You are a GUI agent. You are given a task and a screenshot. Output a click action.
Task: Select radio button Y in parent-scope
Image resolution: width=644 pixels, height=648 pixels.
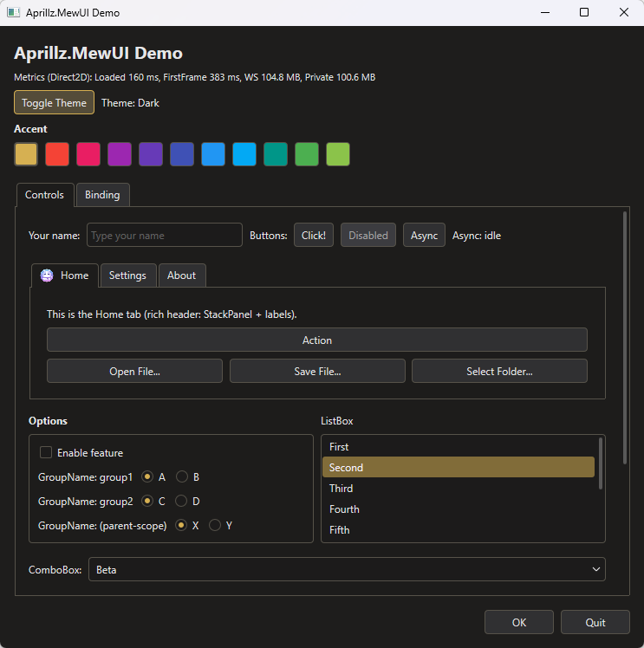(x=215, y=525)
